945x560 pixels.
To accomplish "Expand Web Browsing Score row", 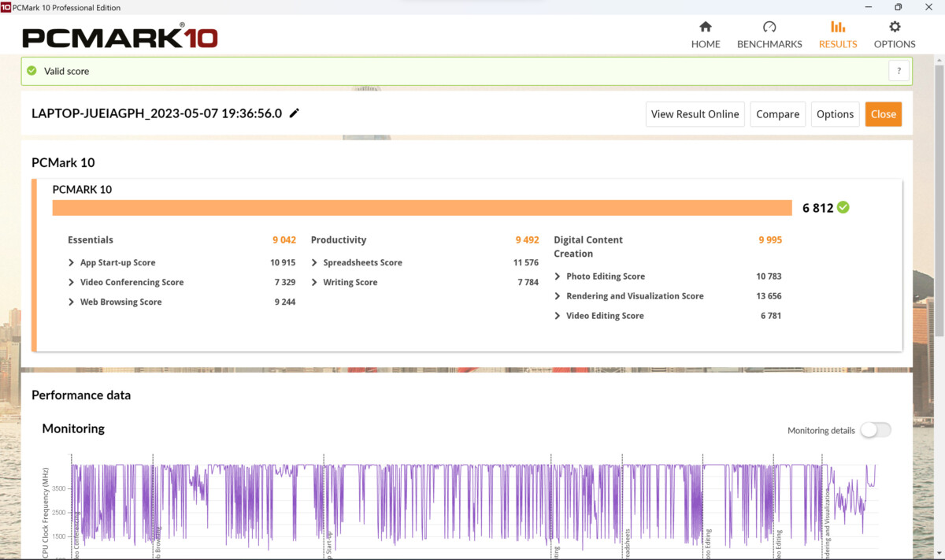I will [x=72, y=302].
